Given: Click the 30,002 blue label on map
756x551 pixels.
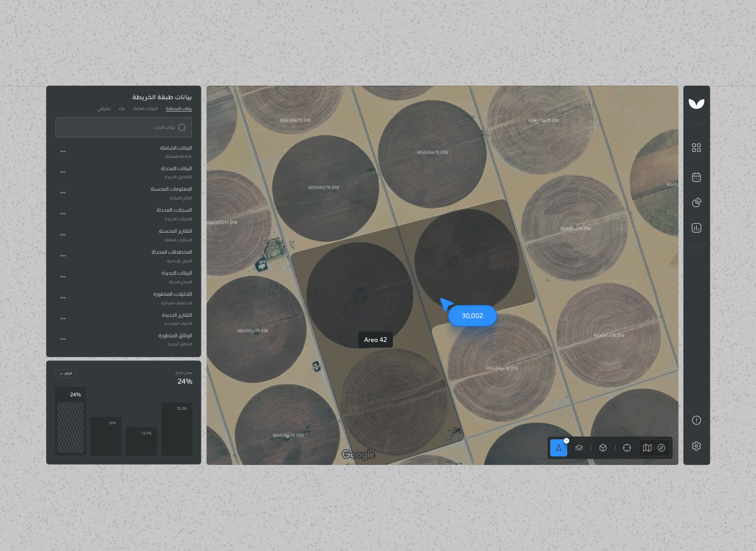Looking at the screenshot, I should pyautogui.click(x=472, y=316).
